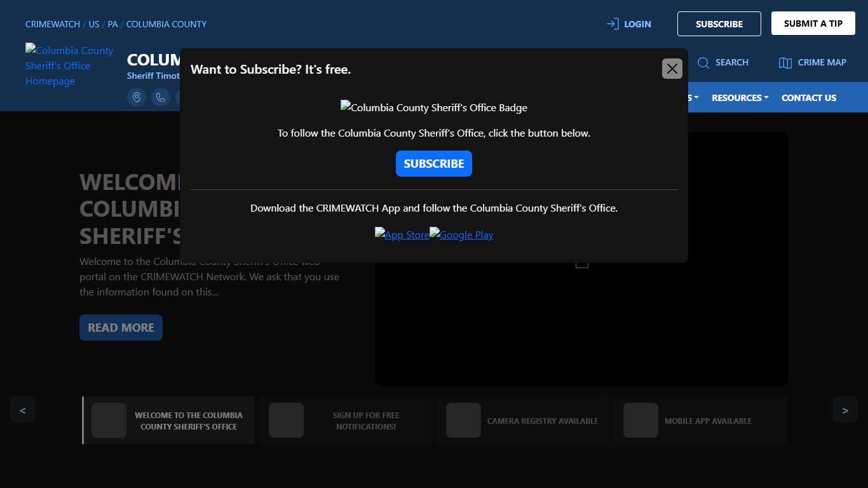
Task: Click the Login arrow icon
Action: point(613,24)
